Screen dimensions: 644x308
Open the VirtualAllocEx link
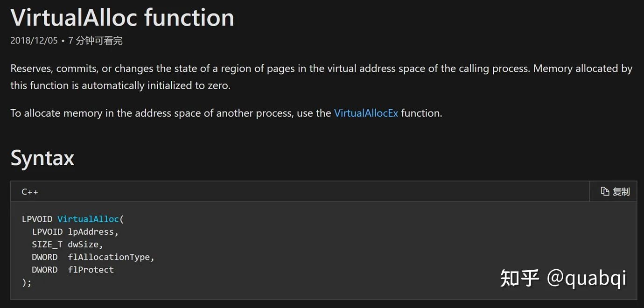pyautogui.click(x=366, y=113)
